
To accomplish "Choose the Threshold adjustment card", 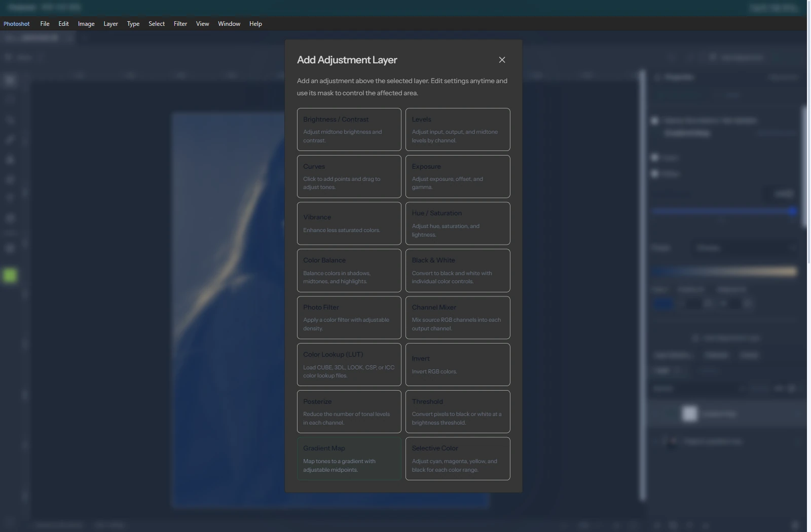I will click(x=458, y=411).
